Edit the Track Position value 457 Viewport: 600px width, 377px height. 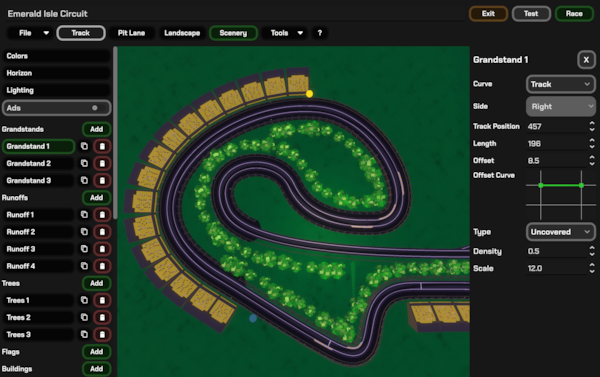point(557,126)
